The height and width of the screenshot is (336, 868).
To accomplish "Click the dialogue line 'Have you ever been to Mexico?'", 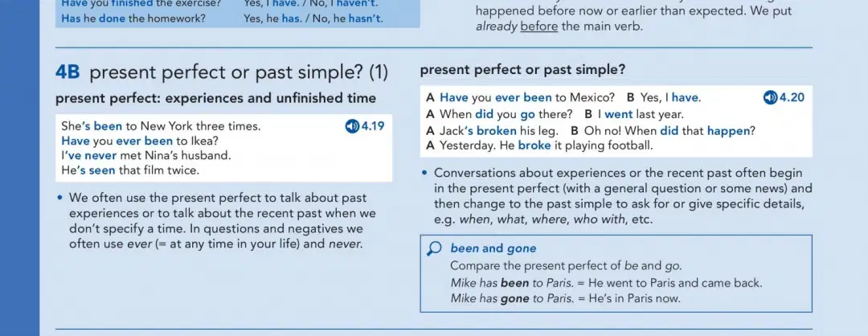I will pyautogui.click(x=520, y=98).
